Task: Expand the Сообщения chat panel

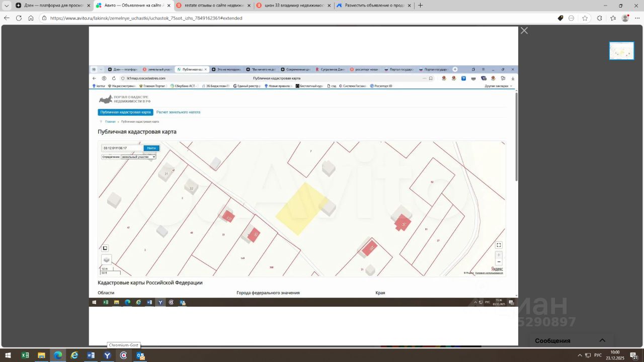Action: click(602, 340)
